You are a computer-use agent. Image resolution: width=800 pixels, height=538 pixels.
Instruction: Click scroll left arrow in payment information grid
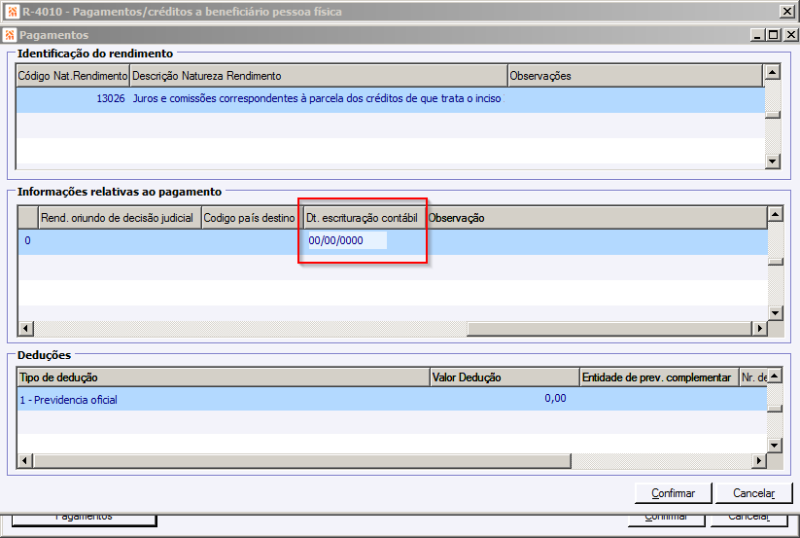pos(26,328)
